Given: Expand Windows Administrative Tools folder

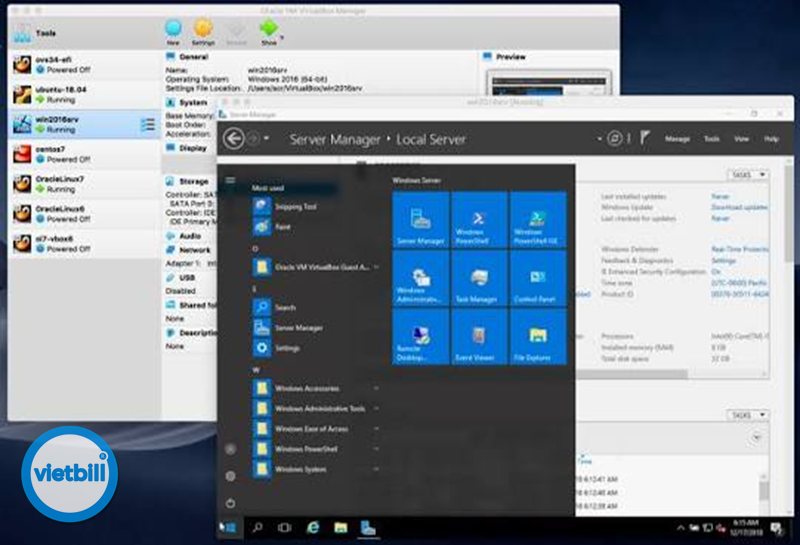Looking at the screenshot, I should [316, 409].
